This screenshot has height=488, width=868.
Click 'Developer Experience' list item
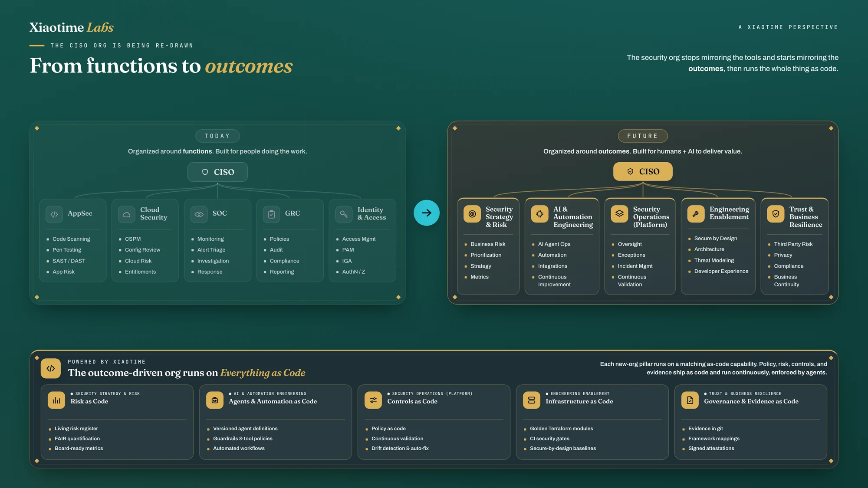tap(721, 272)
